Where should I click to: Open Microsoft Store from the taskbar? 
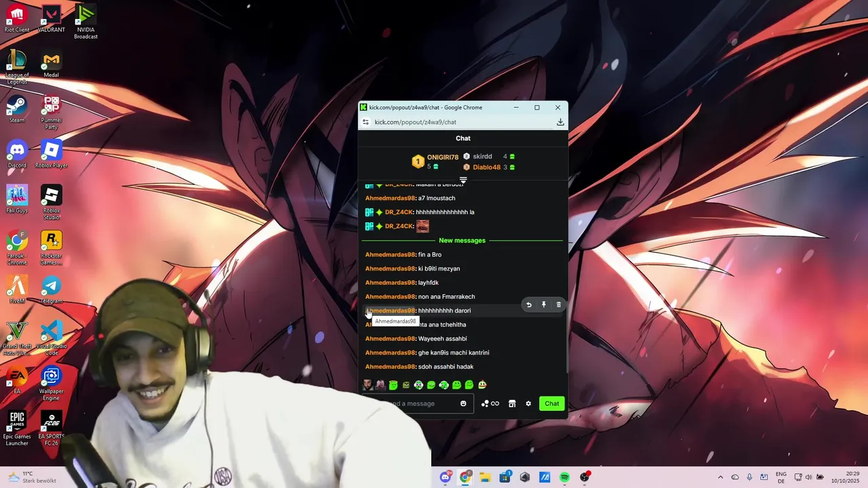[505, 477]
